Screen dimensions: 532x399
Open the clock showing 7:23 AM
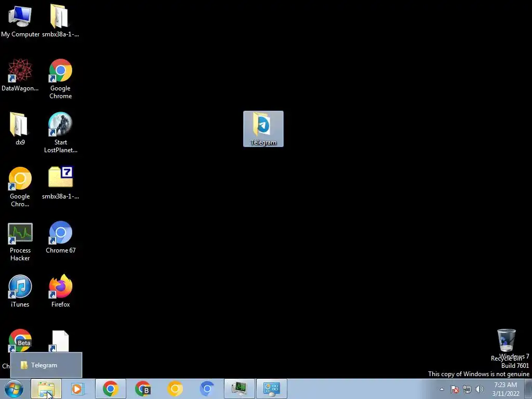tap(506, 389)
